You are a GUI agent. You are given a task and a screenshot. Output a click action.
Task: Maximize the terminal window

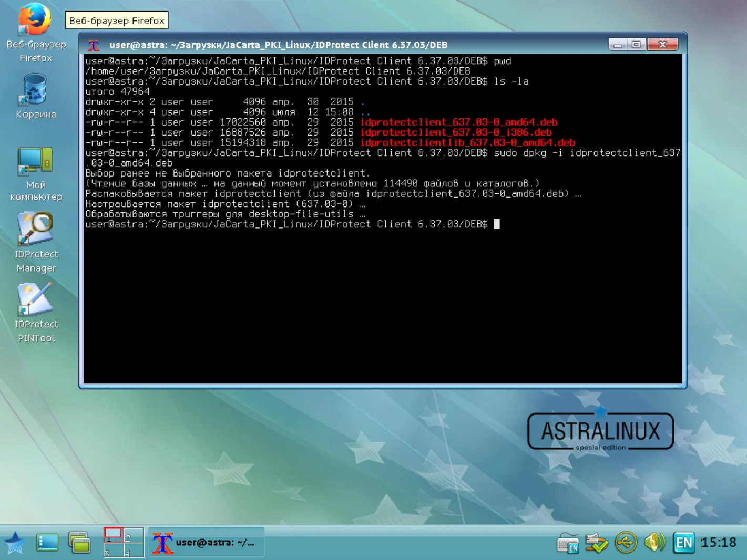click(x=636, y=45)
